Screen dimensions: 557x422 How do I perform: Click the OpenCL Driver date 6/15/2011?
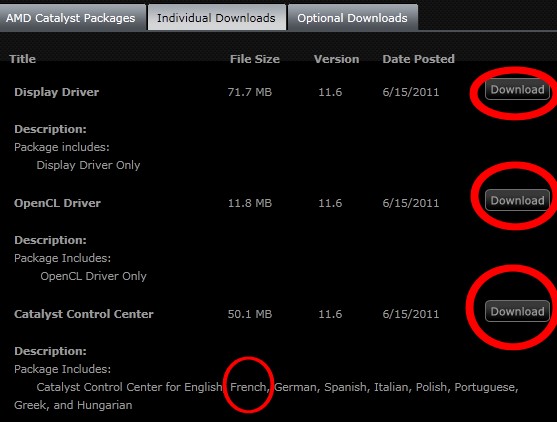pos(411,203)
